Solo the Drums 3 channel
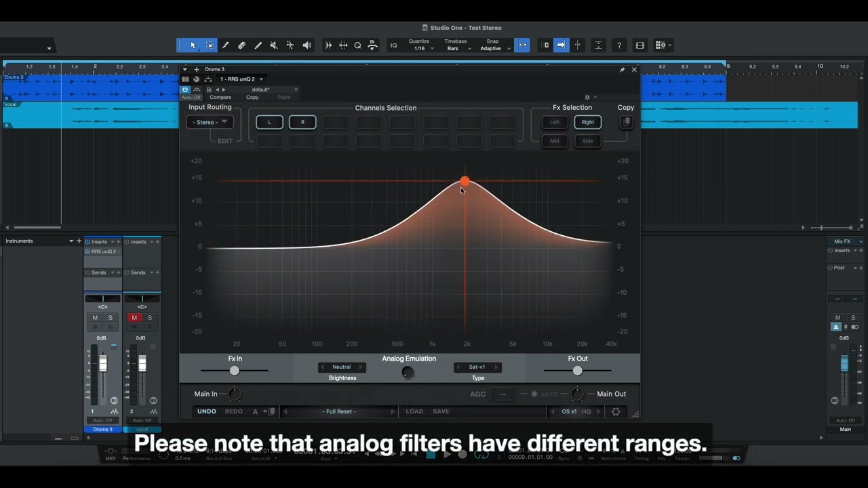The width and height of the screenshot is (868, 488). coord(111,318)
